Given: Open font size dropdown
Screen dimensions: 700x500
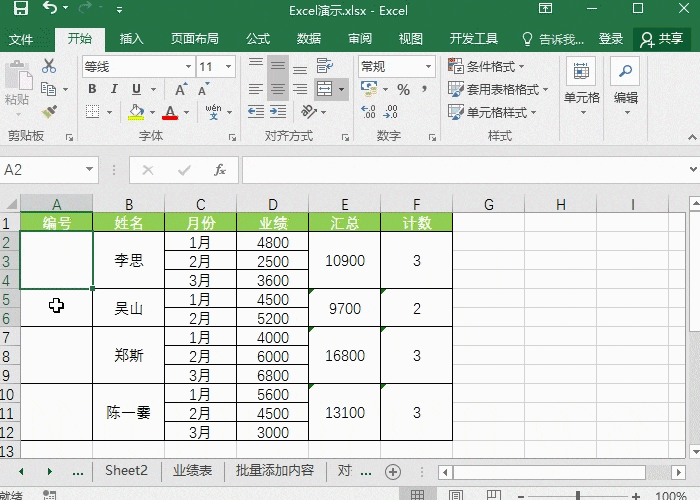Looking at the screenshot, I should [229, 67].
